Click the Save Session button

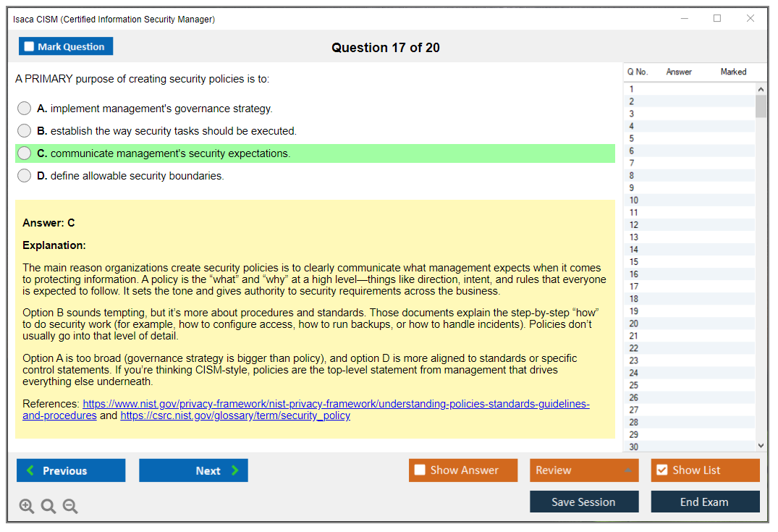(583, 502)
